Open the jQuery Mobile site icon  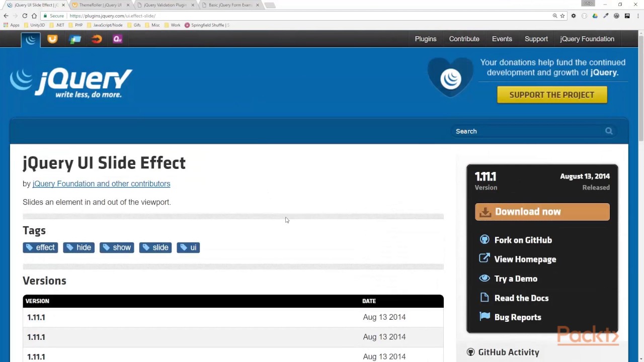coord(75,39)
